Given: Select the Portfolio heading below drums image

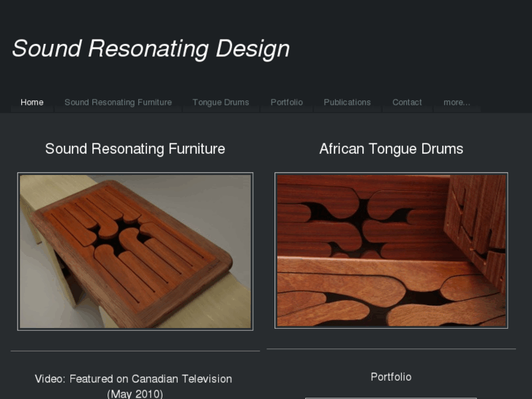Looking at the screenshot, I should click(391, 377).
